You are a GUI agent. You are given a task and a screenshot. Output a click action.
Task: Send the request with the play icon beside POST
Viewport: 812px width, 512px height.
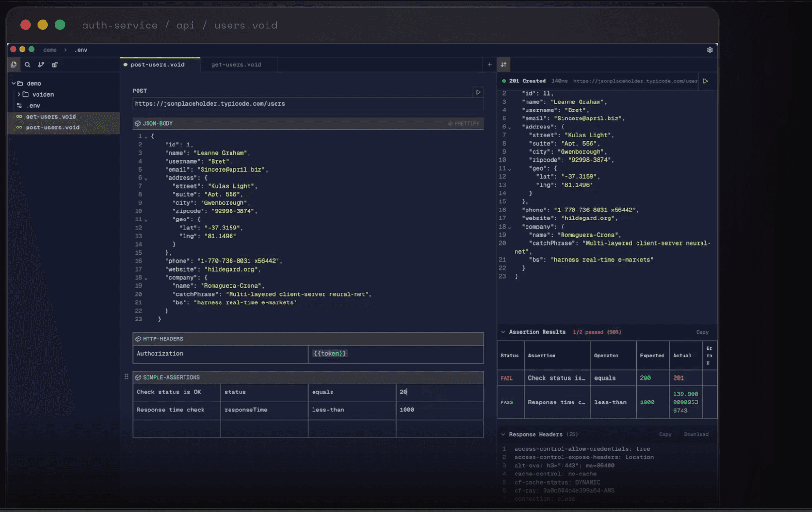(x=478, y=92)
